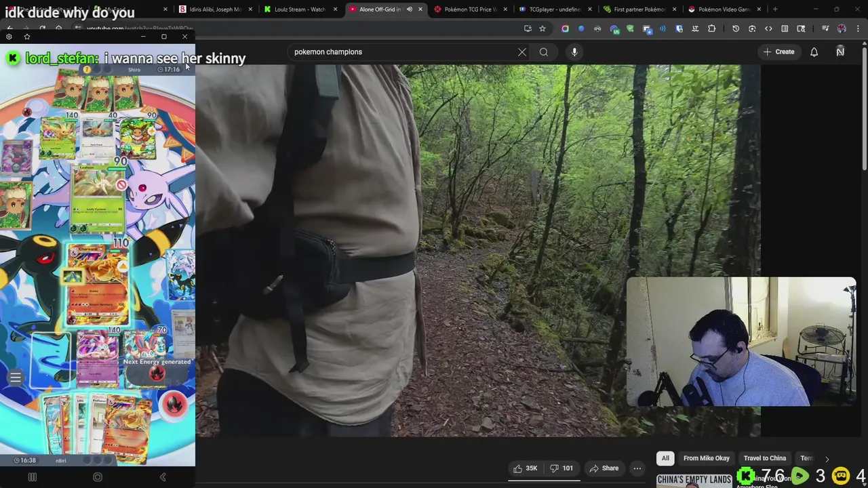Switch to the Loulz Stream tab

300,9
